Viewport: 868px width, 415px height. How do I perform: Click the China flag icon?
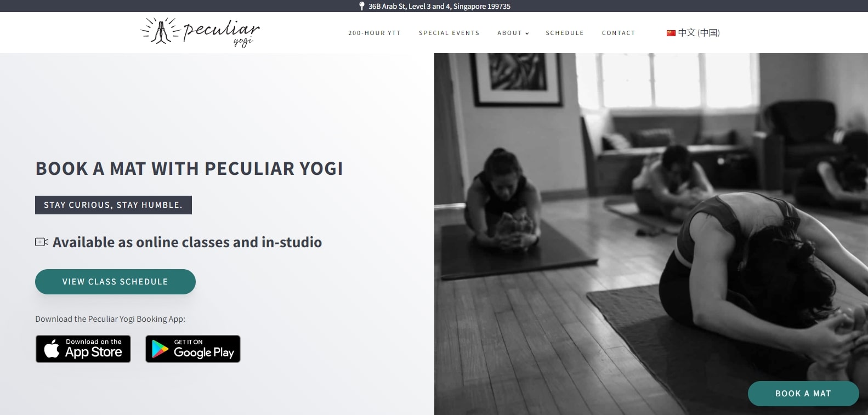671,33
